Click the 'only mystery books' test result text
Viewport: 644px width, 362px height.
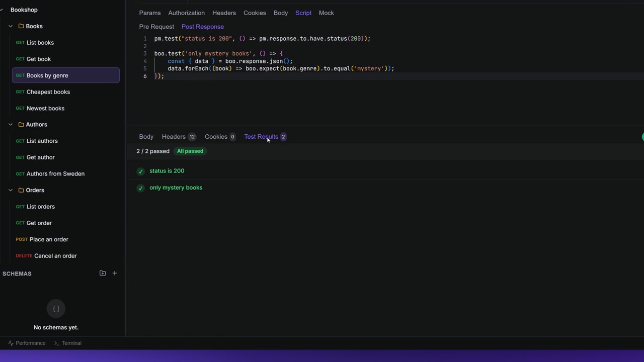176,188
